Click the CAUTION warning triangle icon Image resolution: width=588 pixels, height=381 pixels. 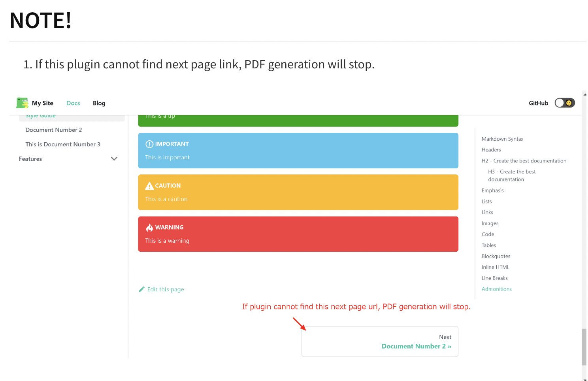coord(149,186)
